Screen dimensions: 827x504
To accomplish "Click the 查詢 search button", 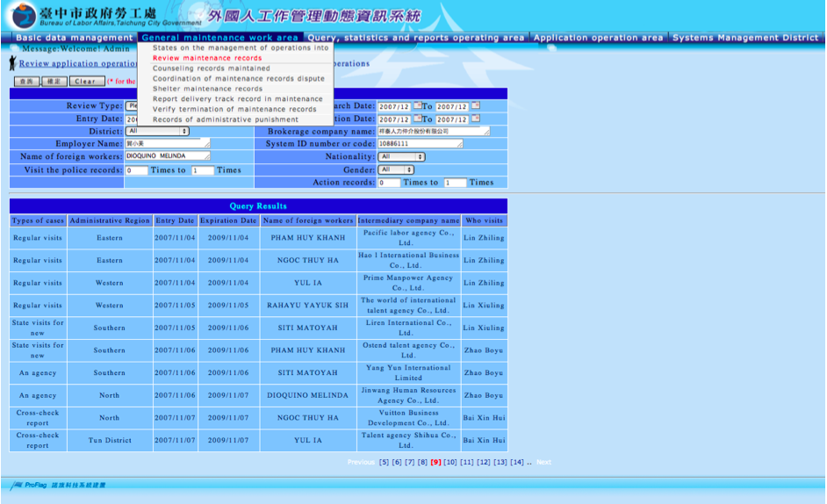I will (x=25, y=82).
